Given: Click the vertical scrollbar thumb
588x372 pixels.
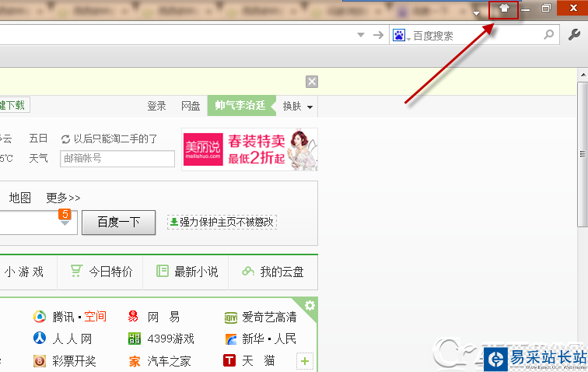Looking at the screenshot, I should [583, 154].
